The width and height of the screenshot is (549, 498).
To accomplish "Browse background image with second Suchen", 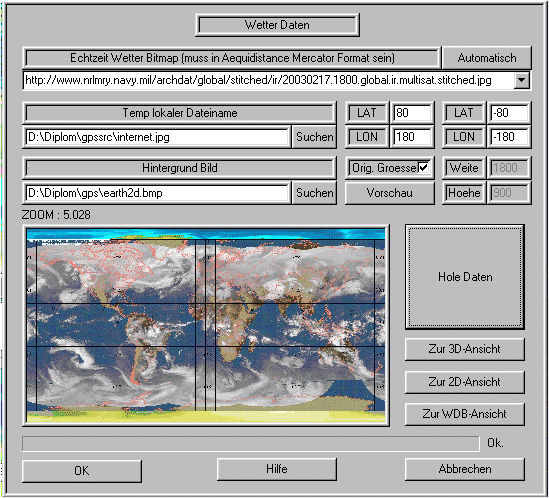I will [314, 193].
